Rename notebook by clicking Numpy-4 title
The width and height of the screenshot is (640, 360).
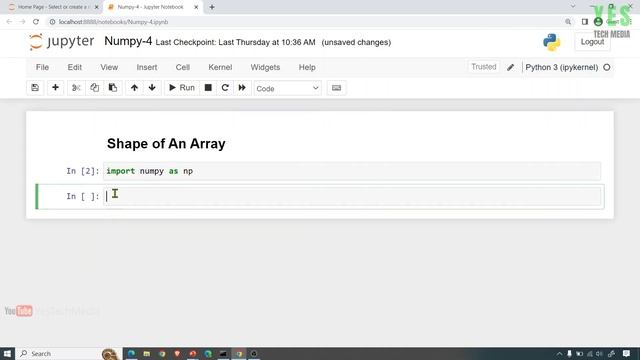[x=128, y=41]
